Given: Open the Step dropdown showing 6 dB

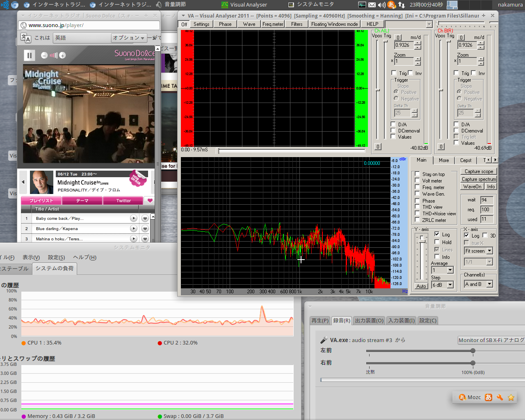Looking at the screenshot, I should (443, 285).
